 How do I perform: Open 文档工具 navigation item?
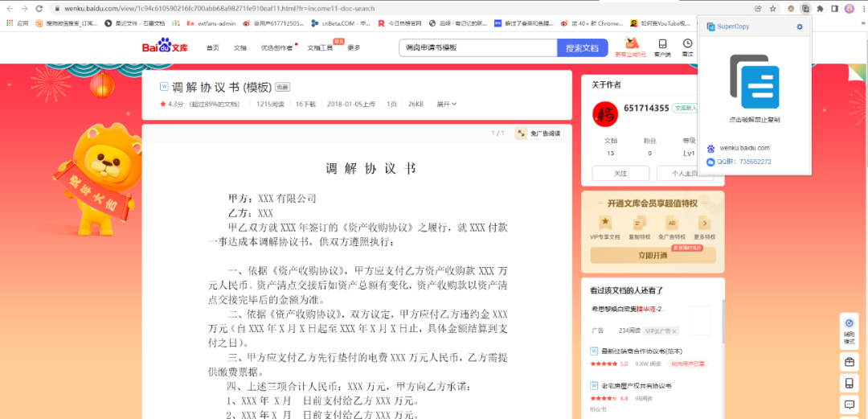tap(320, 47)
